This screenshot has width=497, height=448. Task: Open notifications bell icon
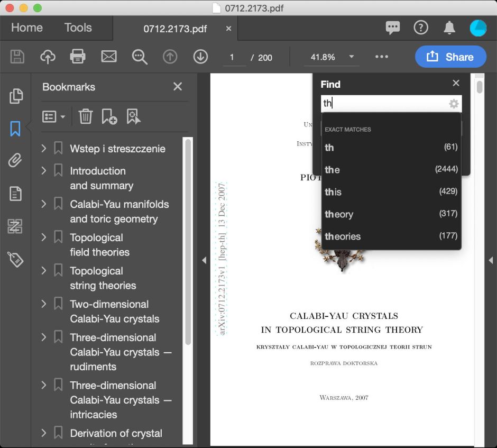point(449,28)
